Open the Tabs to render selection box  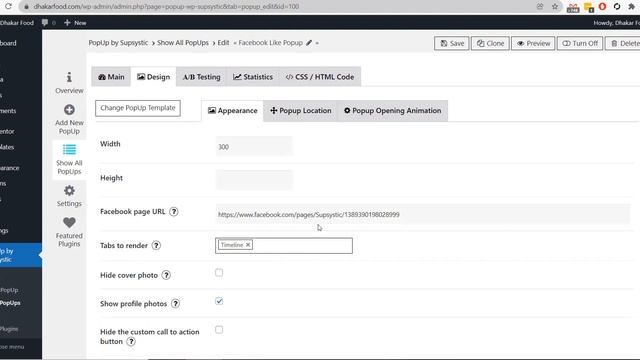coord(284,246)
